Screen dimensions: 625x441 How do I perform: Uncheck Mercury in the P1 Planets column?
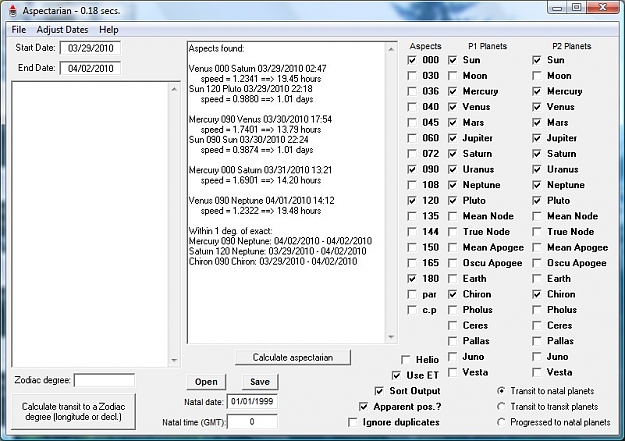[452, 91]
